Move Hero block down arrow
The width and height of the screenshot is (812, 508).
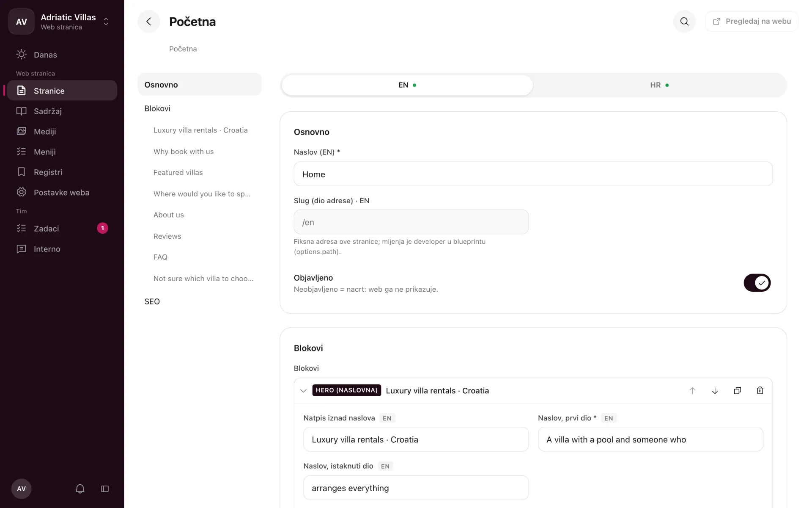pos(715,390)
